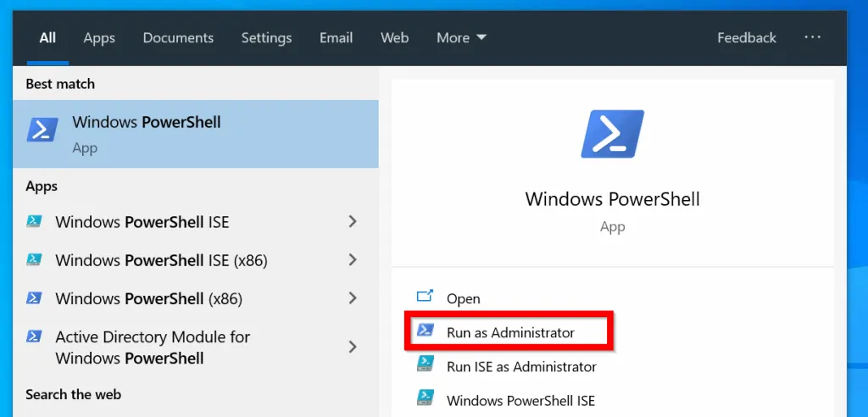
Task: Switch to the All tab
Action: point(47,37)
